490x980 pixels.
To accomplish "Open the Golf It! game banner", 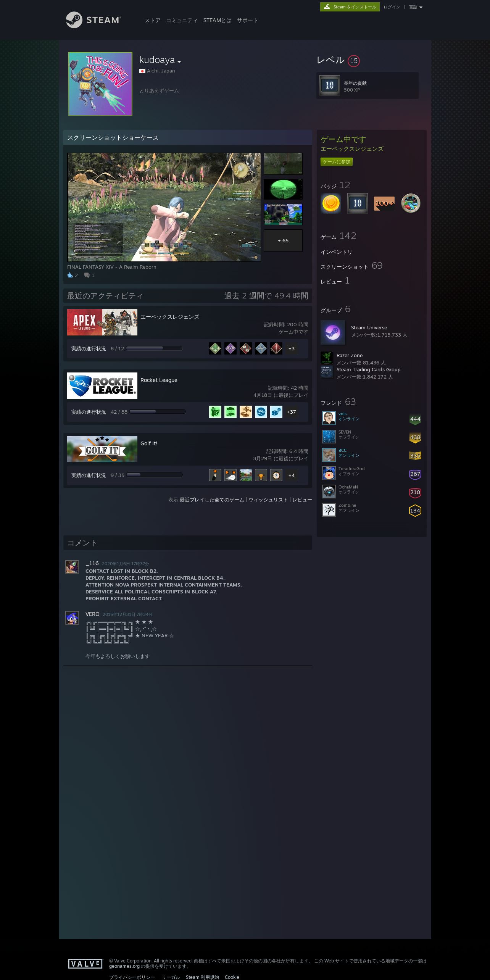I will coord(102,449).
